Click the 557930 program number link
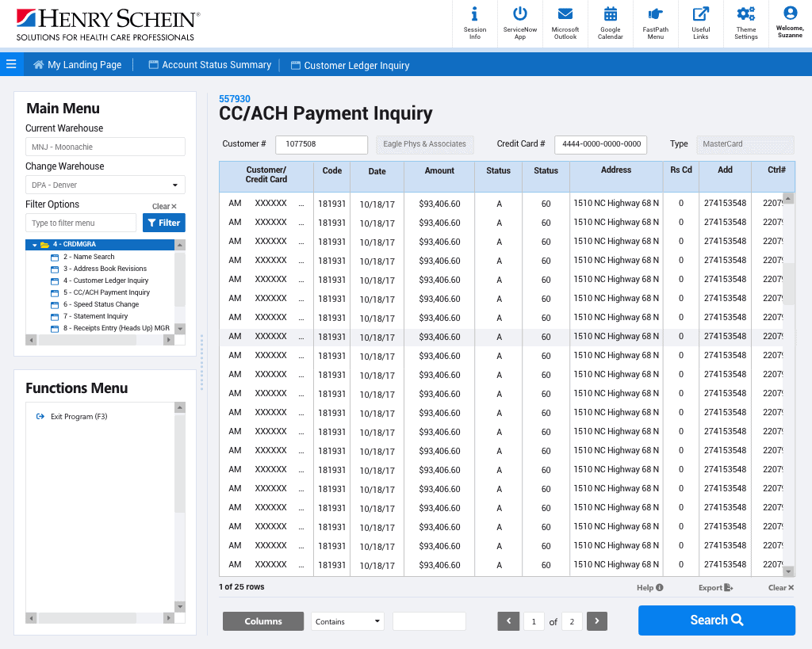Image resolution: width=812 pixels, height=649 pixels. (235, 99)
